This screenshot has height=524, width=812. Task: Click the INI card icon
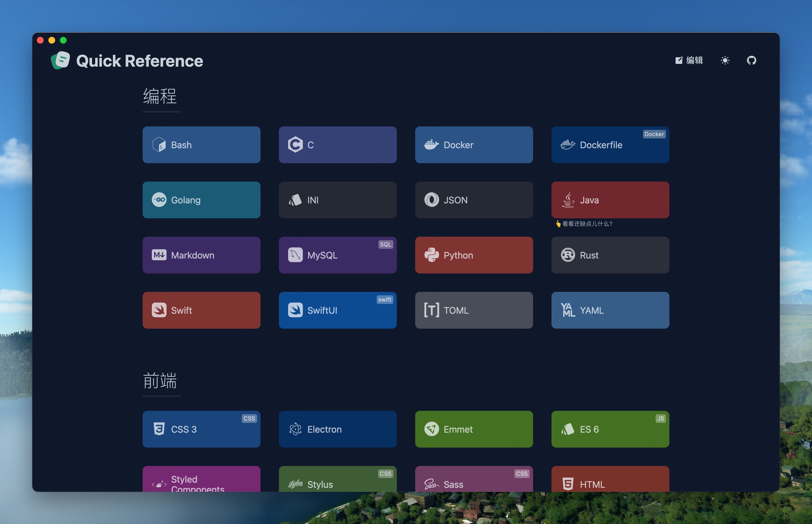point(295,200)
